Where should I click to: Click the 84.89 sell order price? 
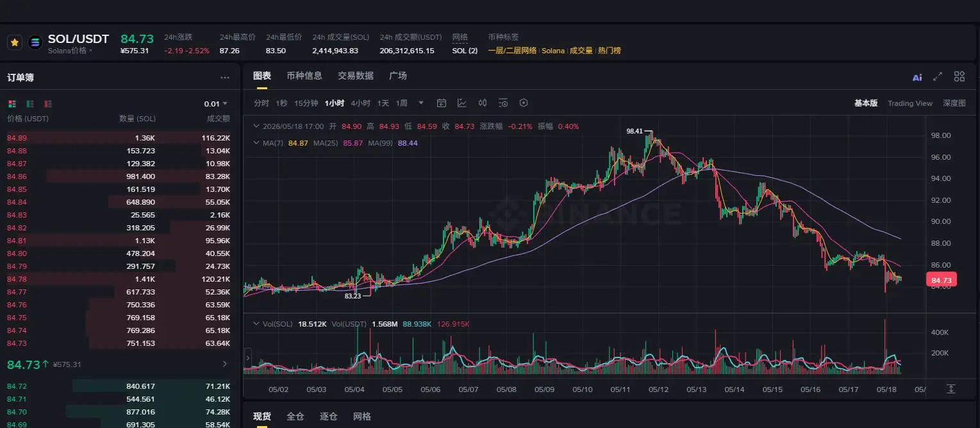17,138
